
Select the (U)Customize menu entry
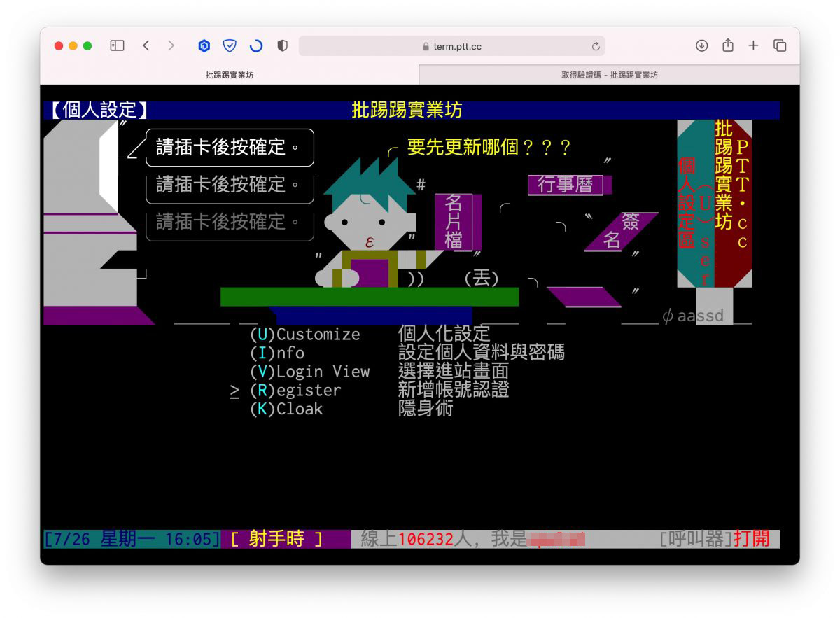tap(304, 335)
